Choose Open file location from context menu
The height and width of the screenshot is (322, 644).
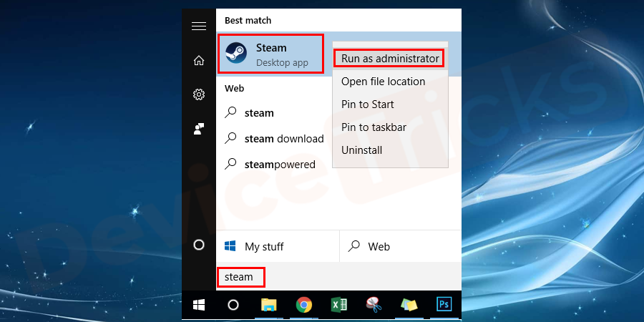383,82
